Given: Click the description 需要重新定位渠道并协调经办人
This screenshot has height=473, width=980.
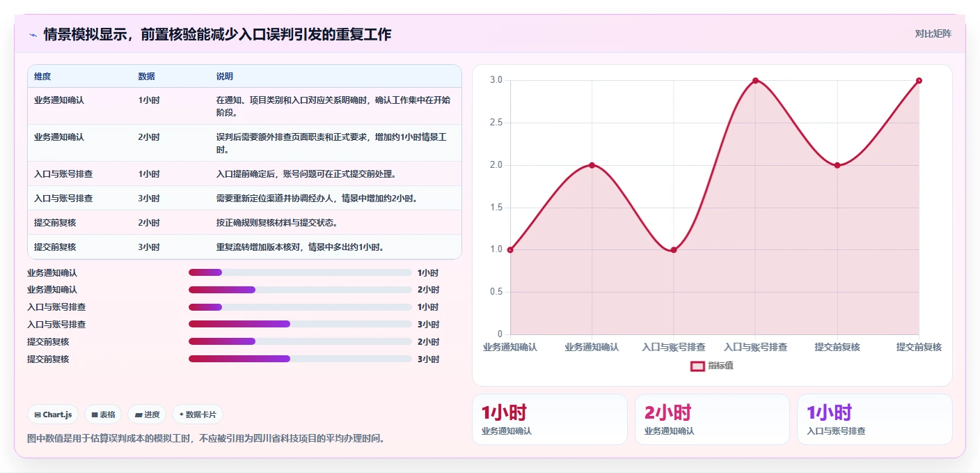Looking at the screenshot, I should coord(317,199).
